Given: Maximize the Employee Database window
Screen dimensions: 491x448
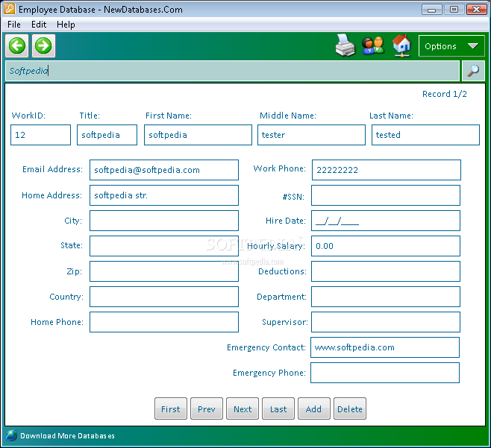Looking at the screenshot, I should [x=454, y=10].
